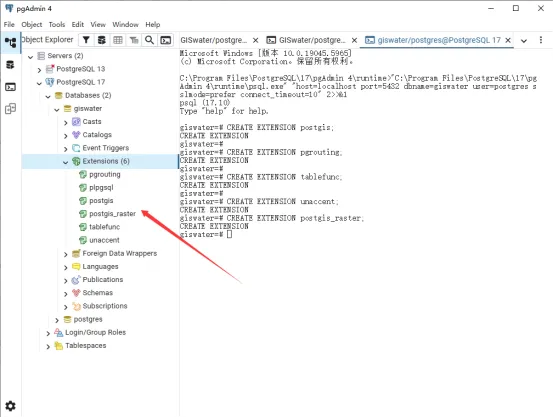Click the Search Objects magnifier icon

coord(149,40)
